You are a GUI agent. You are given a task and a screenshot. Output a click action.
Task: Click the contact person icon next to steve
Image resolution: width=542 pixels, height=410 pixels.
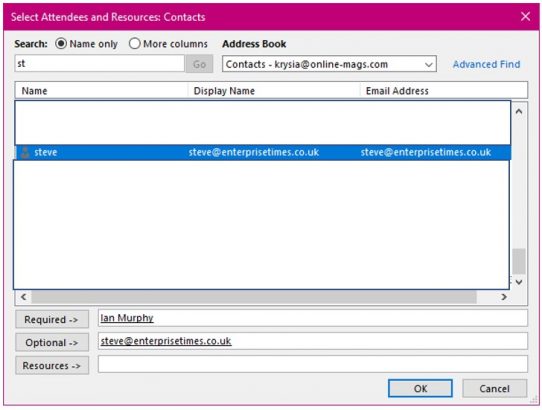[25, 152]
